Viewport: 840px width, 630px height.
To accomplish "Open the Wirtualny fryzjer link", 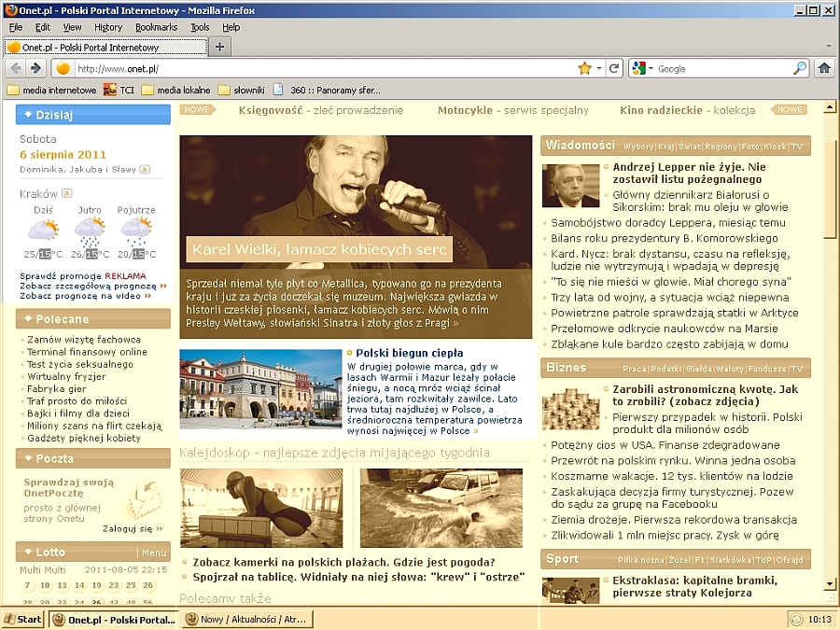I will pos(66,377).
